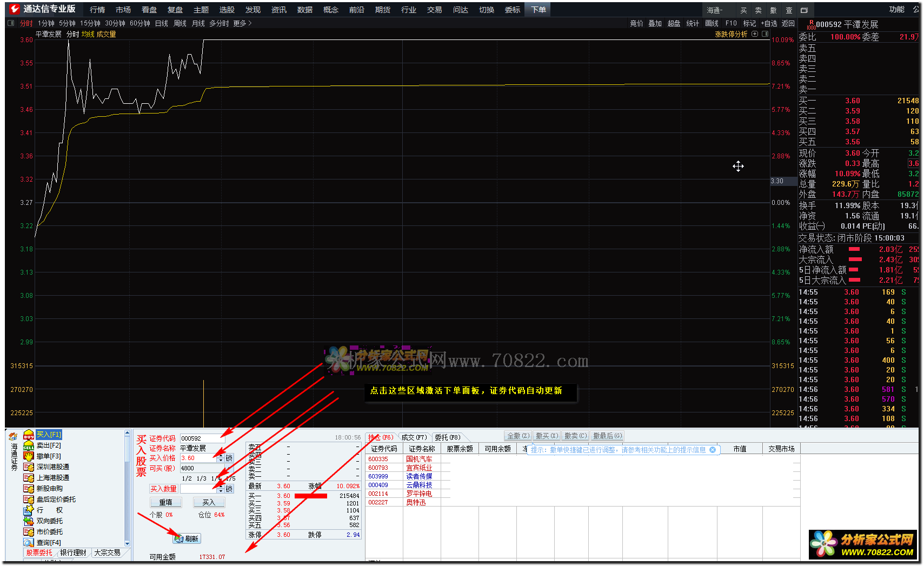Toggle the 成交量 indicator label

pos(106,34)
